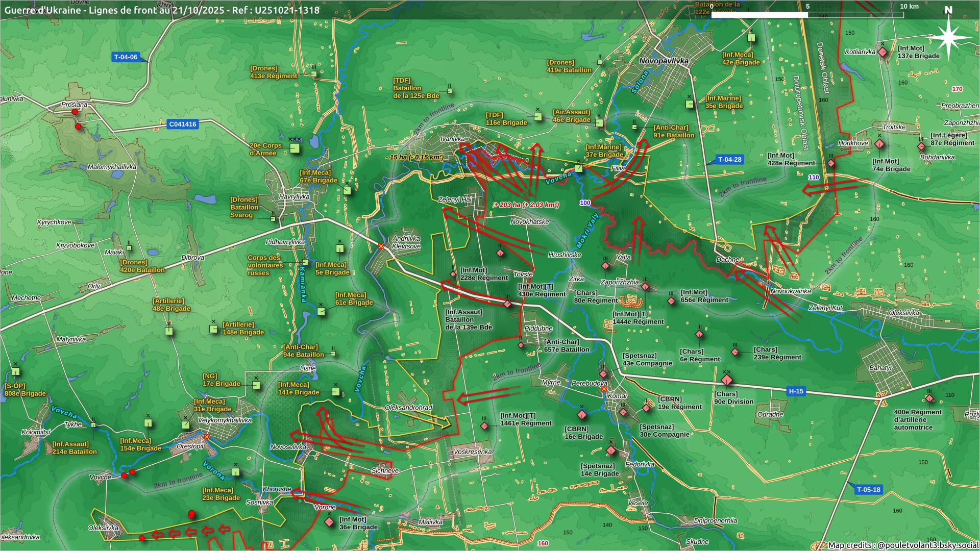Click the '+ 203 ha' area gain label
This screenshot has height=551, width=980.
click(x=526, y=205)
